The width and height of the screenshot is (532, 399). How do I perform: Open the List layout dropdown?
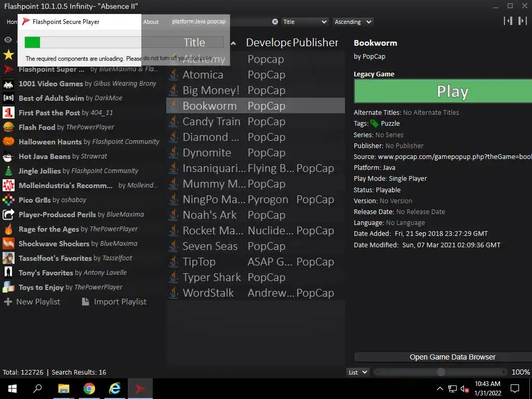click(x=358, y=372)
